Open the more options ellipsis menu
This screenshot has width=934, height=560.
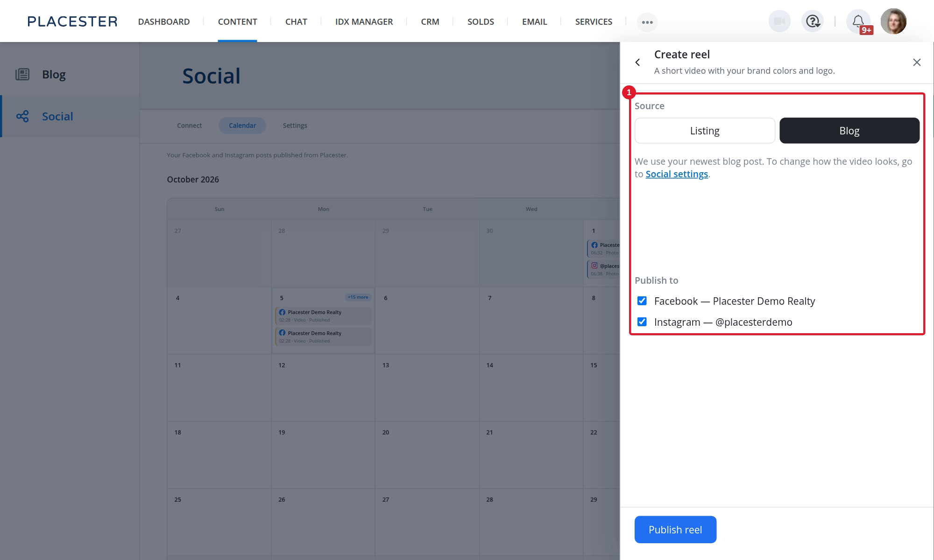click(x=647, y=22)
